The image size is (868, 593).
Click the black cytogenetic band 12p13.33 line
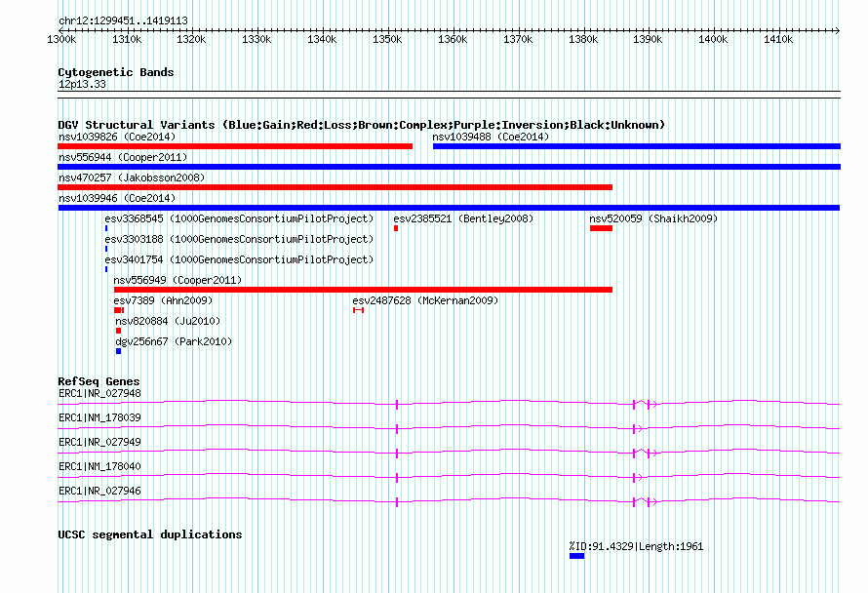[x=449, y=95]
